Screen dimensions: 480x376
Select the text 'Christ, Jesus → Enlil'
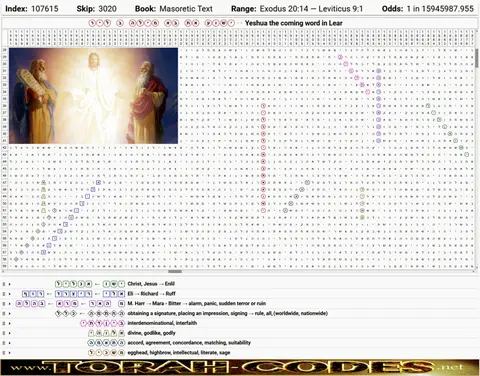(151, 284)
